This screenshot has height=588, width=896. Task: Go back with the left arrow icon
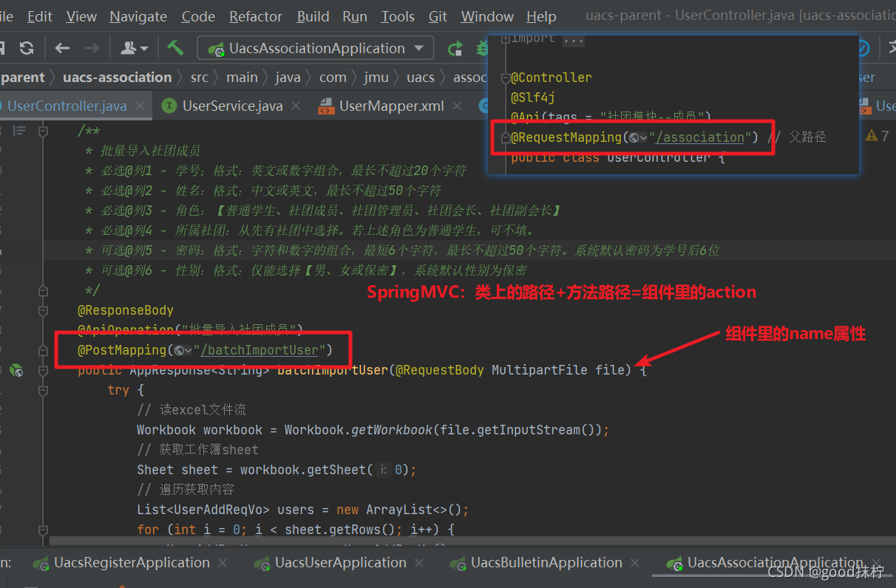pos(63,48)
